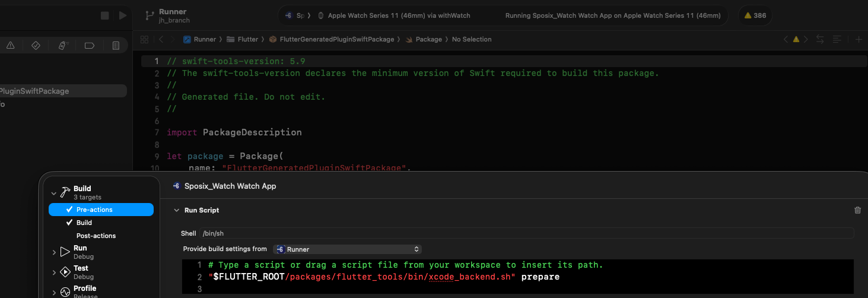Click Package in the jump bar breadcrumb

click(x=424, y=39)
